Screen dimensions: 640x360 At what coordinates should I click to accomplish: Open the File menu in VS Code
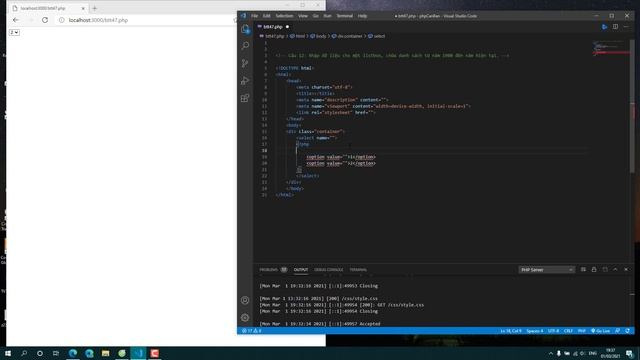(x=254, y=16)
